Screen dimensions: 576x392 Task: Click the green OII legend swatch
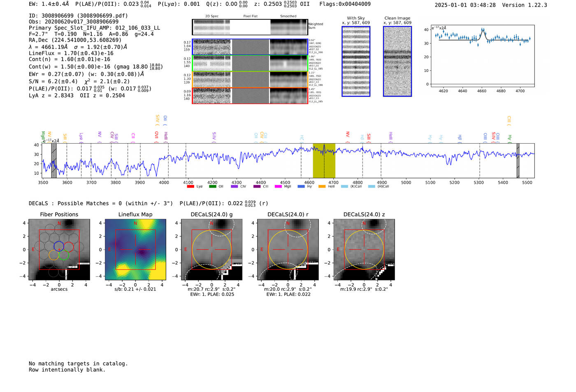coord(212,186)
